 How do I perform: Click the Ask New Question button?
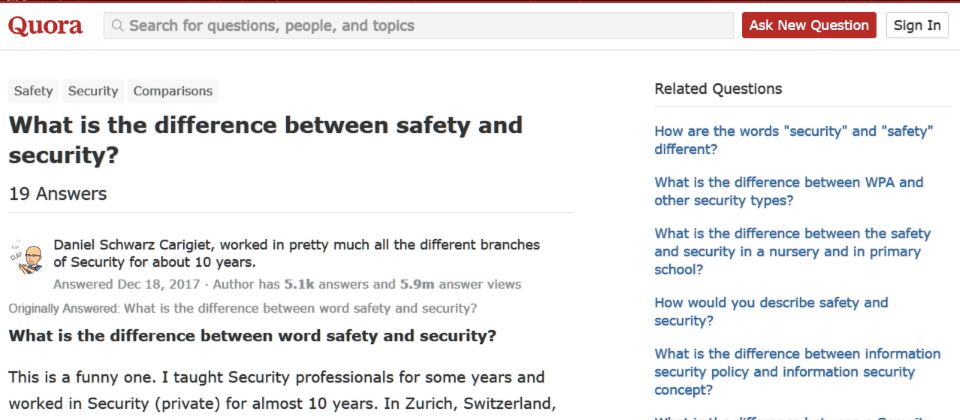809,25
